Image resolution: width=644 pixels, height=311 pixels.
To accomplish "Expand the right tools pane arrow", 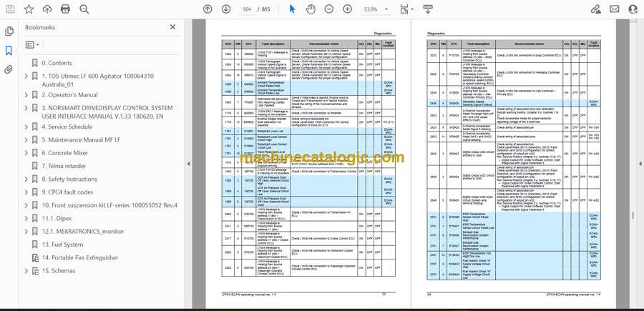I will 640,164.
